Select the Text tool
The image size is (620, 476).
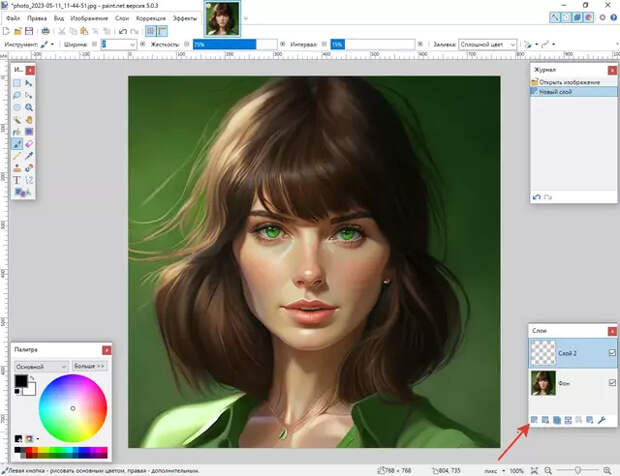pyautogui.click(x=17, y=180)
